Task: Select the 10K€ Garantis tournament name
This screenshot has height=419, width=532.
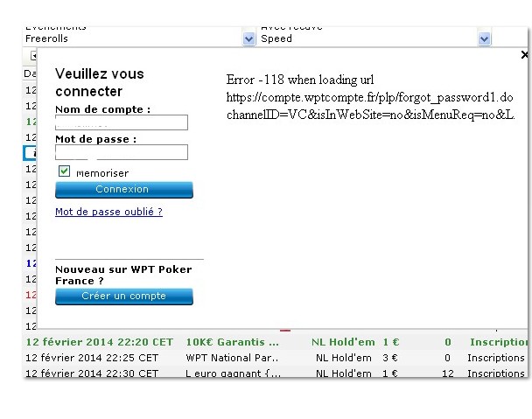Action: pyautogui.click(x=232, y=342)
